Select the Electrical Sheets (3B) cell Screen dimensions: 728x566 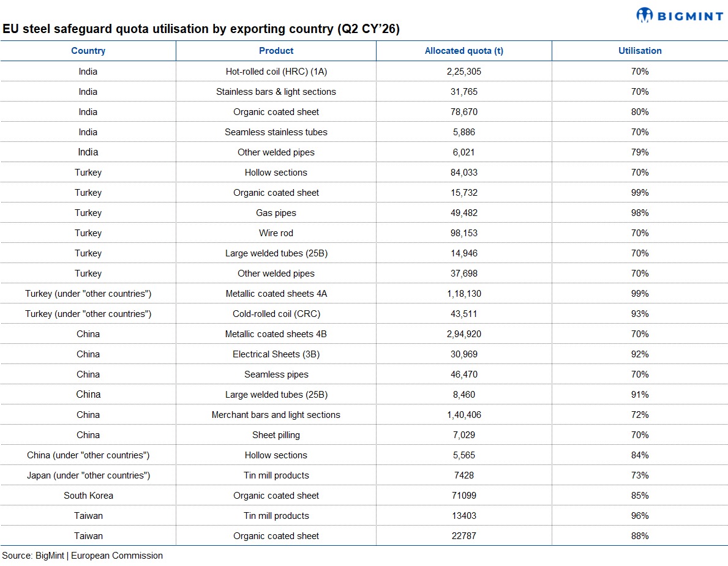[x=276, y=354]
